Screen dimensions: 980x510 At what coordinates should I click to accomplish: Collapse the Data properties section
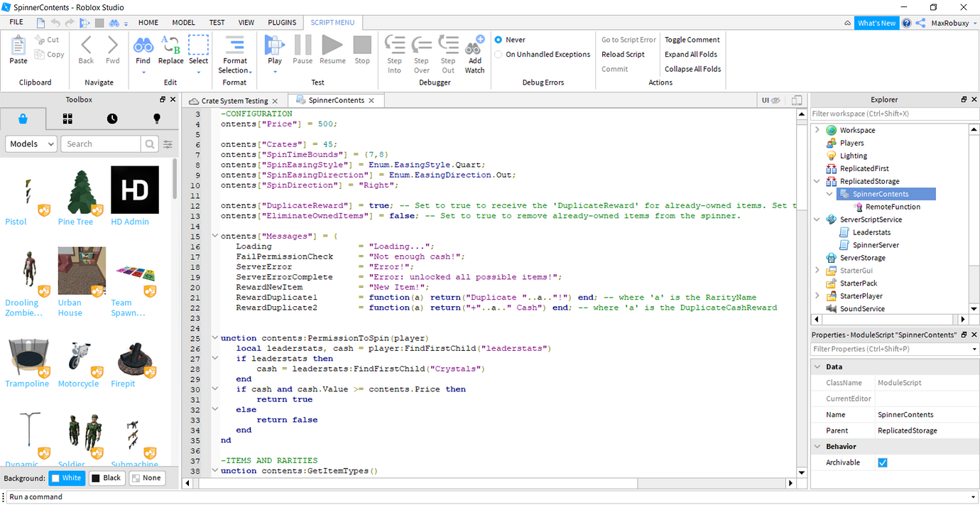click(817, 367)
